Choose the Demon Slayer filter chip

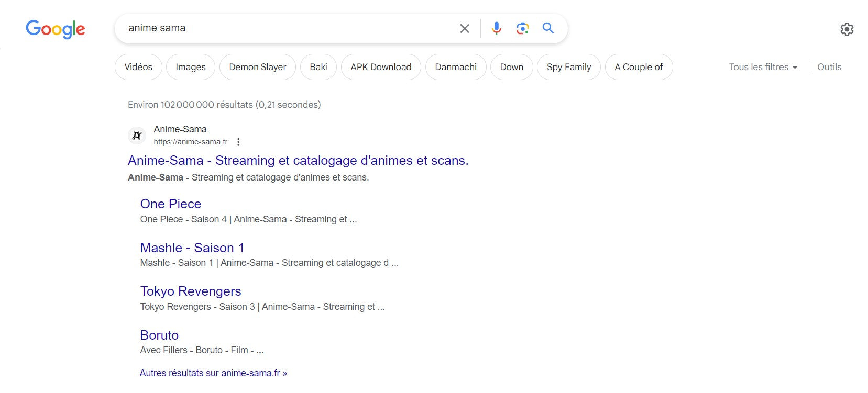point(258,67)
